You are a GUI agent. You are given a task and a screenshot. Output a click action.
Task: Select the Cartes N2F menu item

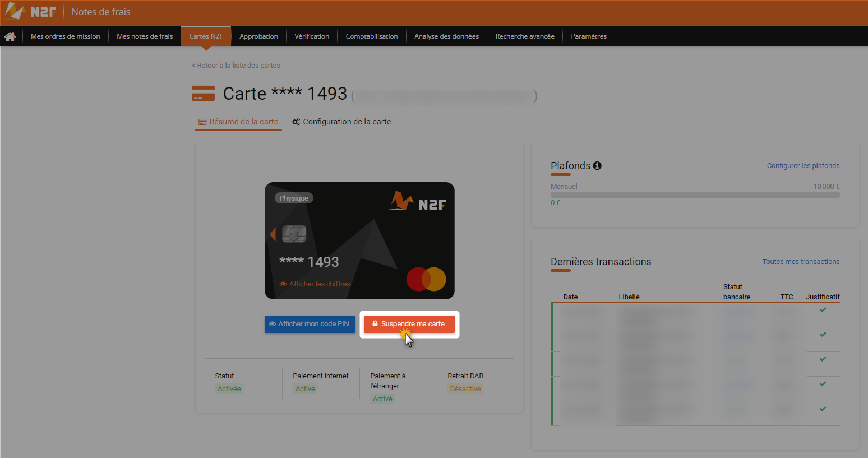(206, 36)
